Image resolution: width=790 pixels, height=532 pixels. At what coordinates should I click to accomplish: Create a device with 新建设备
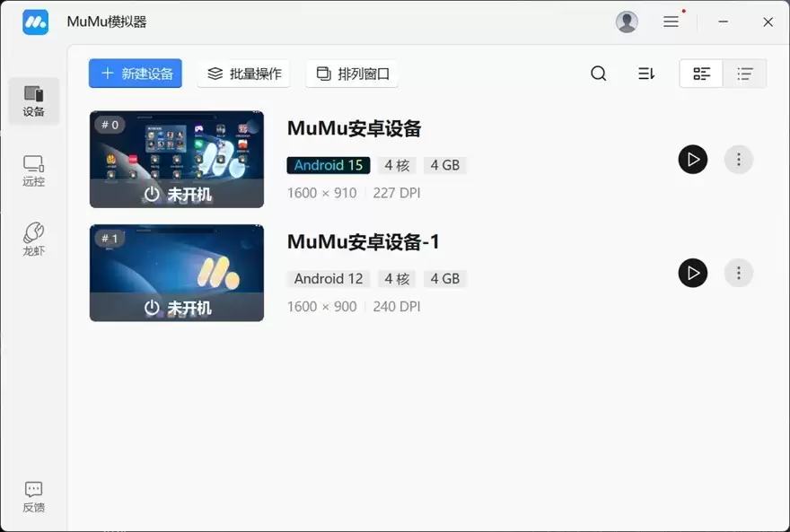tap(135, 74)
